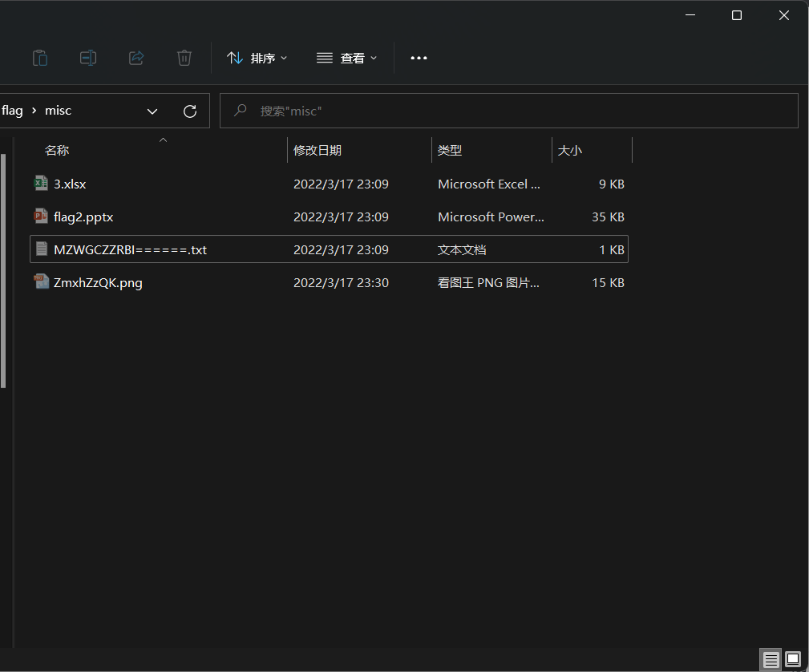
Task: Expand address bar history dropdown chevron
Action: pos(152,111)
